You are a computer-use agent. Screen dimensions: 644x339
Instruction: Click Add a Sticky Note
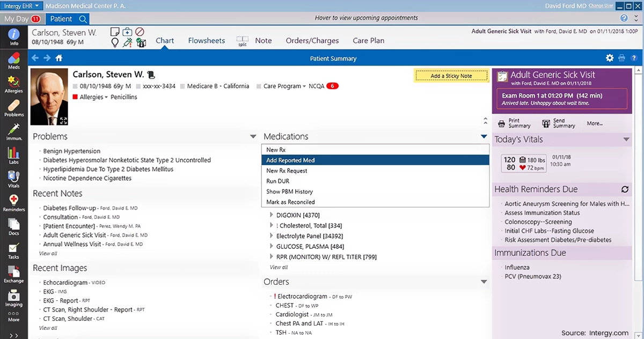coord(451,76)
